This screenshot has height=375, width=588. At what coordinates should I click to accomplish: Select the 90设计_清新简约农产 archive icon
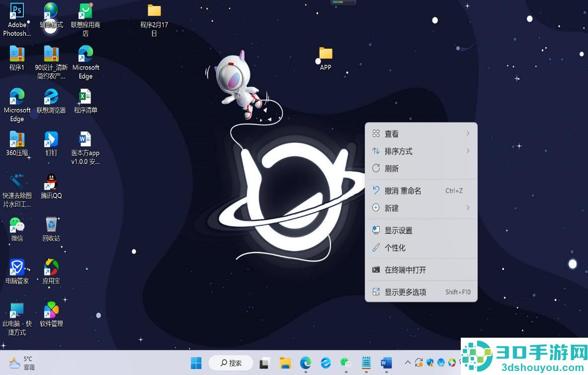coord(51,62)
